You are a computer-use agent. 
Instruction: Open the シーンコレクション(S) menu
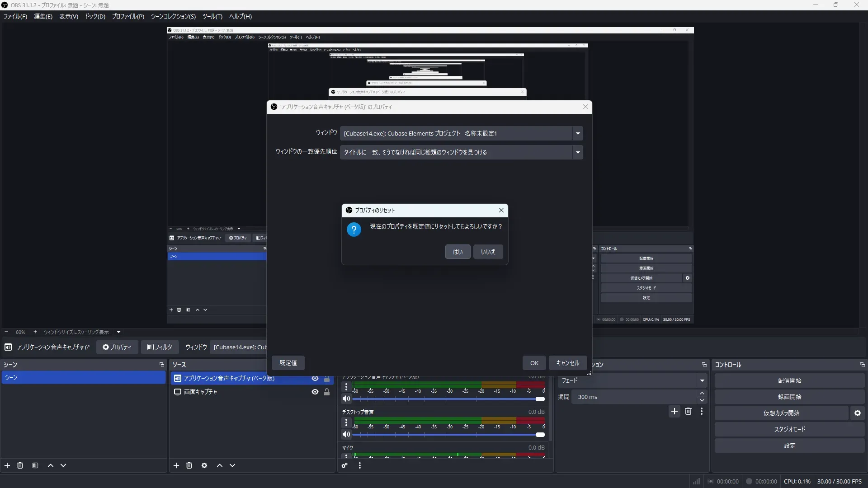173,16
